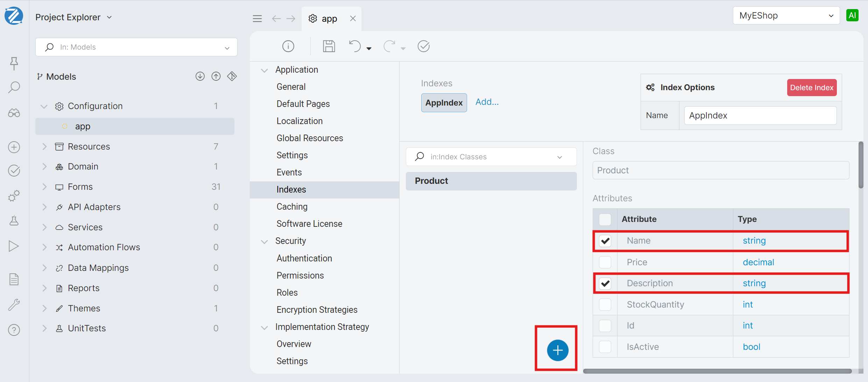Click the info circle icon
Screen dimensions: 868x382
tap(288, 46)
